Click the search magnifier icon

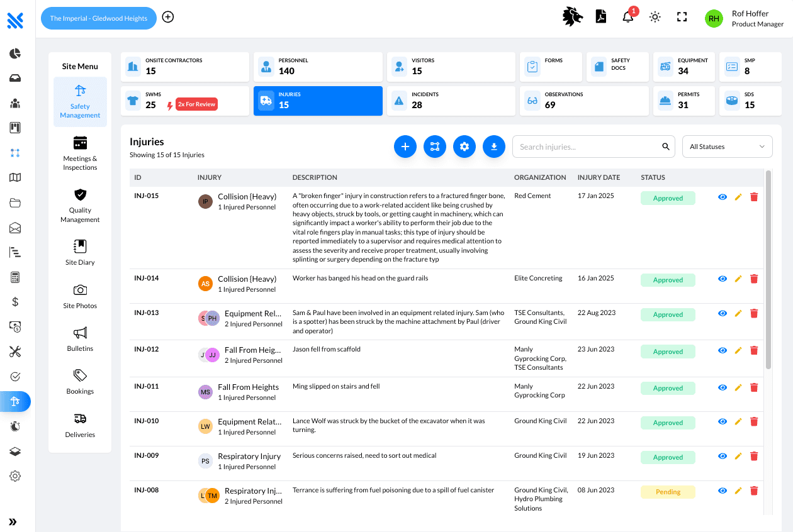[x=666, y=147]
